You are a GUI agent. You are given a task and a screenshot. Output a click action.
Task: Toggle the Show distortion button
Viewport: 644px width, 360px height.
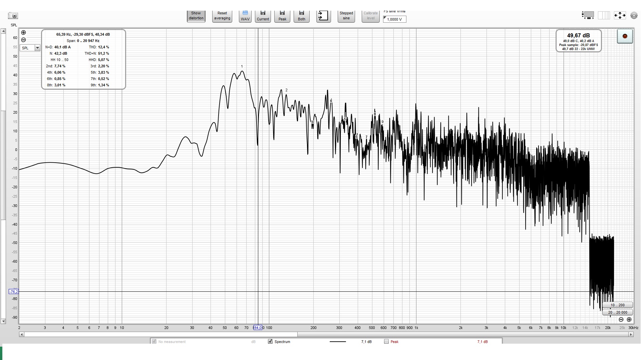(x=196, y=16)
